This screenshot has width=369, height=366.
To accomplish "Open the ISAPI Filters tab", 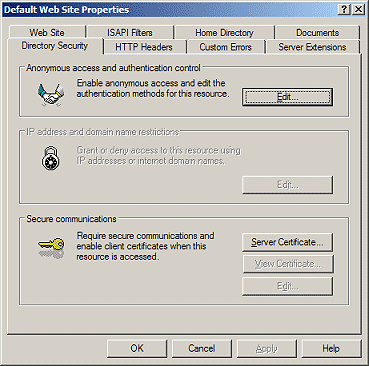I will click(130, 32).
